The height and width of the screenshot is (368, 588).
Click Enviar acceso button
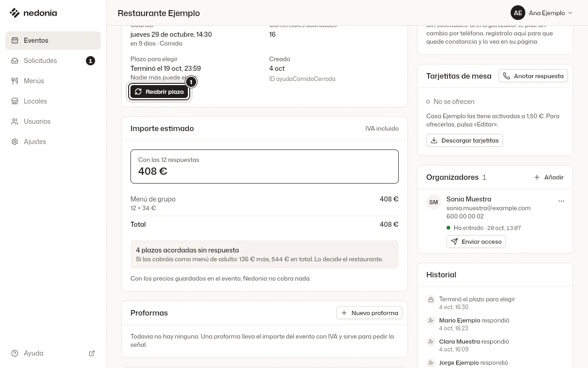(476, 241)
